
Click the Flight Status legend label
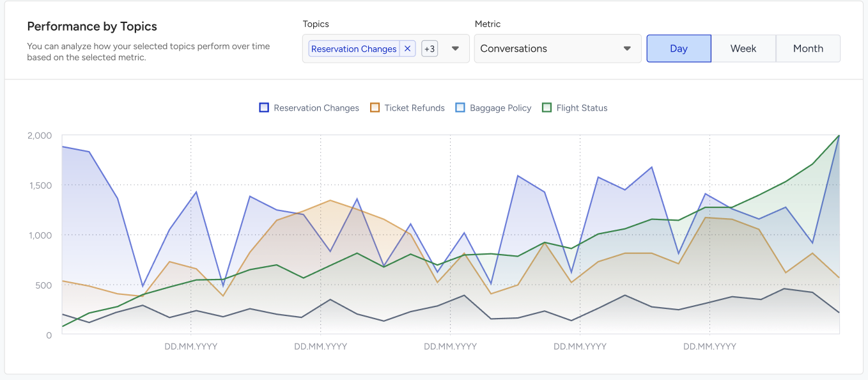pos(582,108)
